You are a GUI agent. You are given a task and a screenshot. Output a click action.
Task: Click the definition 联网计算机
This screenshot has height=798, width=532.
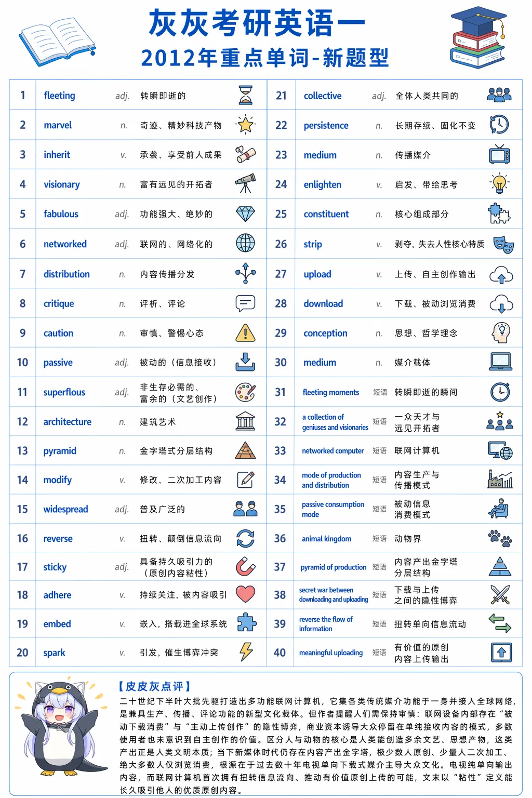pyautogui.click(x=417, y=450)
